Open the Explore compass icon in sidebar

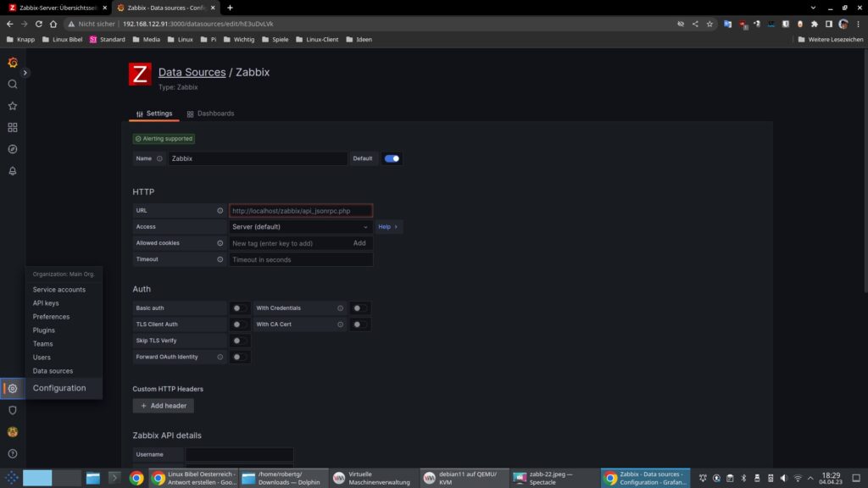(13, 149)
